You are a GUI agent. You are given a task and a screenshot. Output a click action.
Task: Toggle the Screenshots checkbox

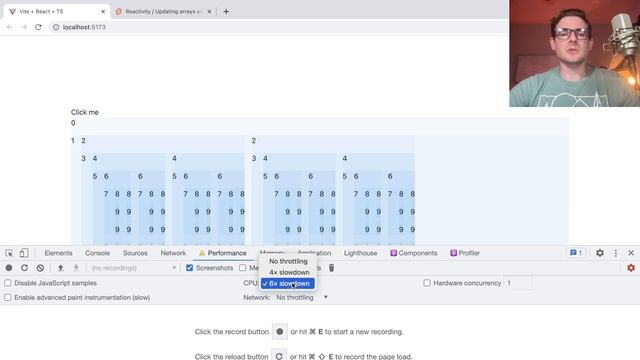[189, 268]
